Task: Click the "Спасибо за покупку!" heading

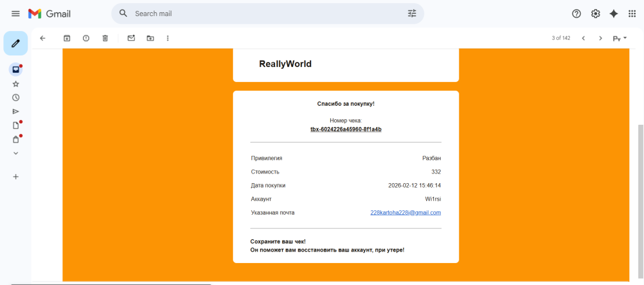Action: (x=346, y=104)
